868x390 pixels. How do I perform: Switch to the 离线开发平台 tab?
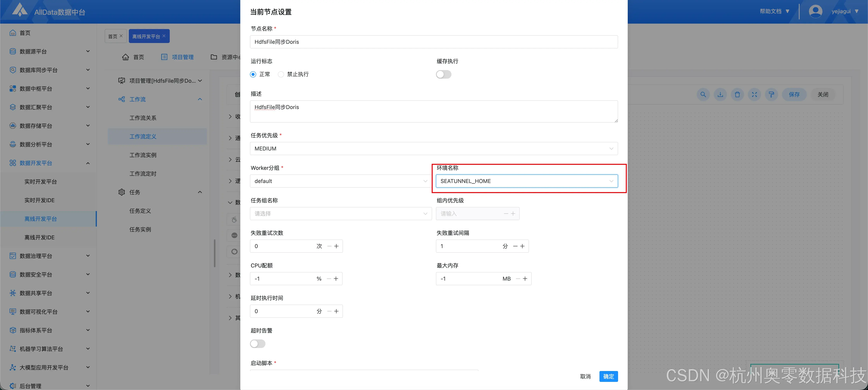tap(146, 36)
